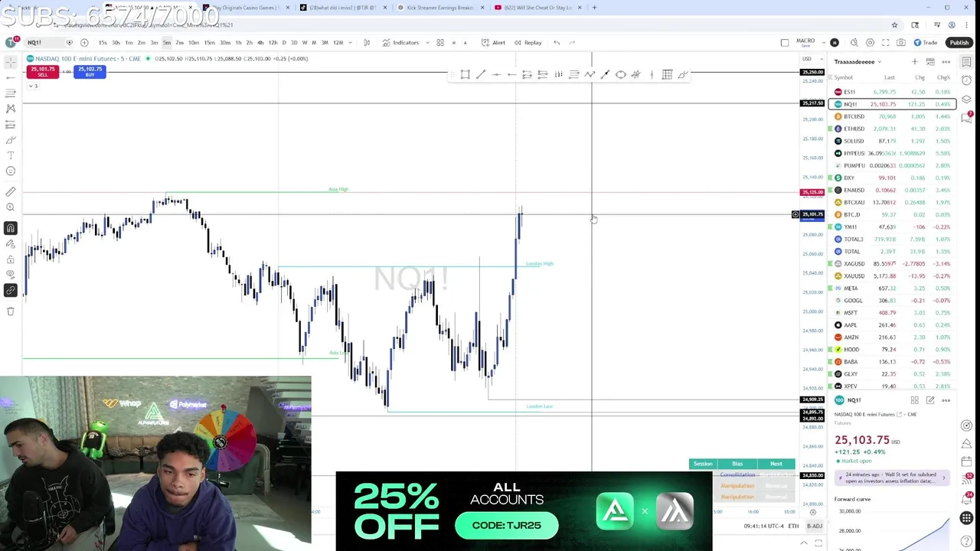This screenshot has height=551, width=980.
Task: Open watchlist advanced view icon
Action: pyautogui.click(x=930, y=62)
